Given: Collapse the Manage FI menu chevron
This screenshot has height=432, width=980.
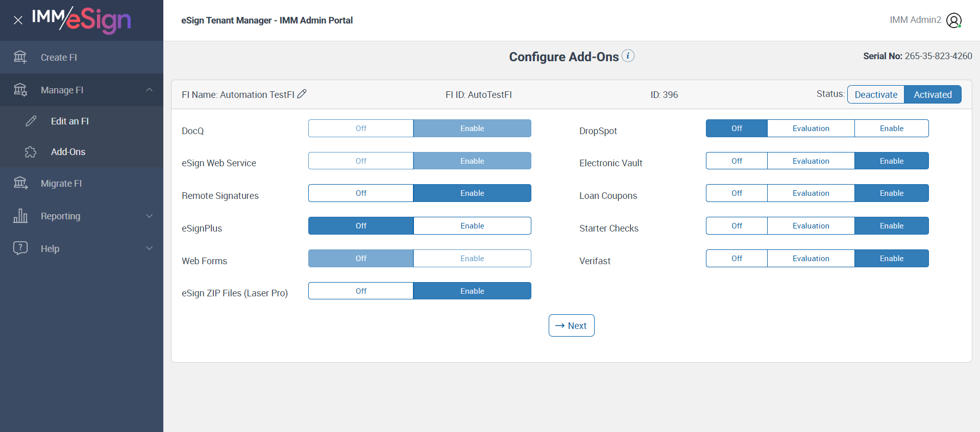Looking at the screenshot, I should point(149,90).
